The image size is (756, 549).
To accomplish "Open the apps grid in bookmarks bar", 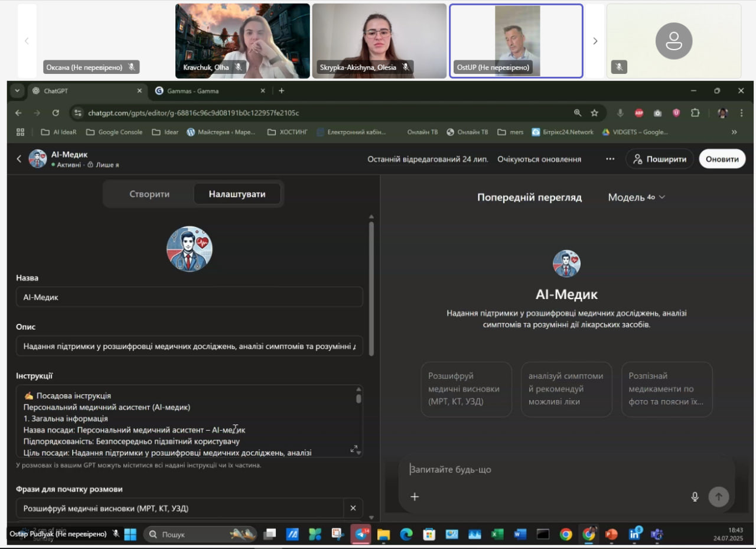I will [x=20, y=132].
